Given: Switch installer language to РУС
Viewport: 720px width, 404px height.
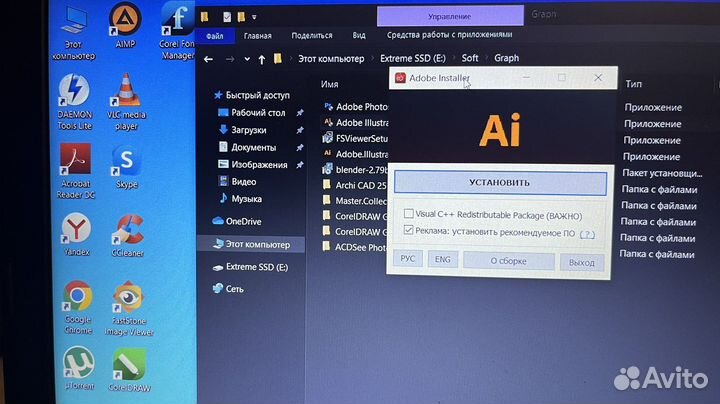Looking at the screenshot, I should click(x=408, y=259).
